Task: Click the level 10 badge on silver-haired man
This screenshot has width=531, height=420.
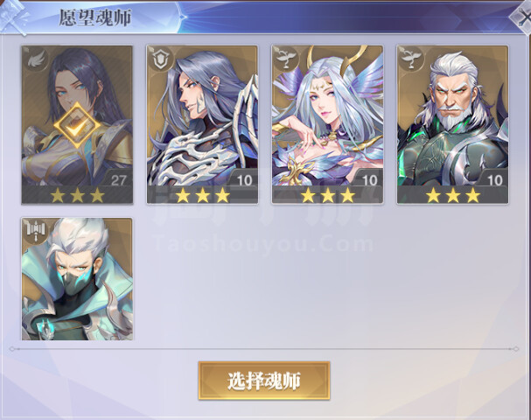Action: (244, 180)
